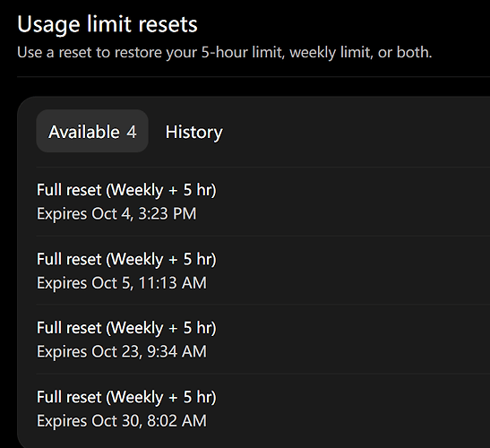Viewport: 490px width, 448px height.
Task: Select the Full reset title expiring Oct 4
Action: (126, 190)
